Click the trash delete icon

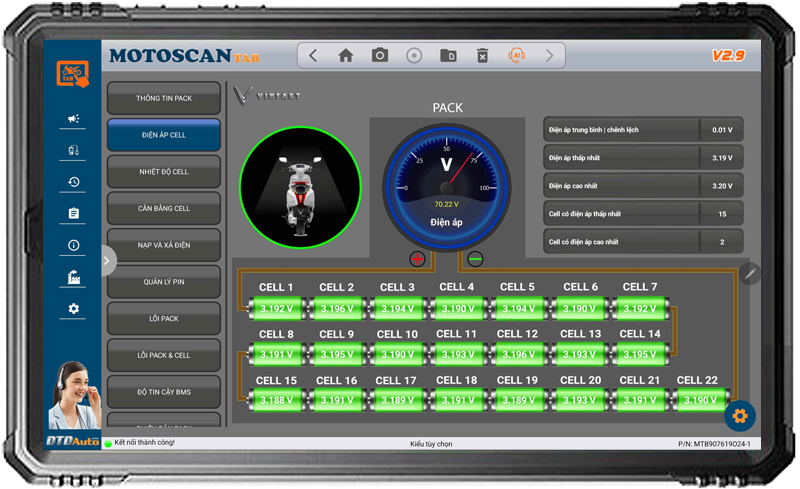[482, 55]
